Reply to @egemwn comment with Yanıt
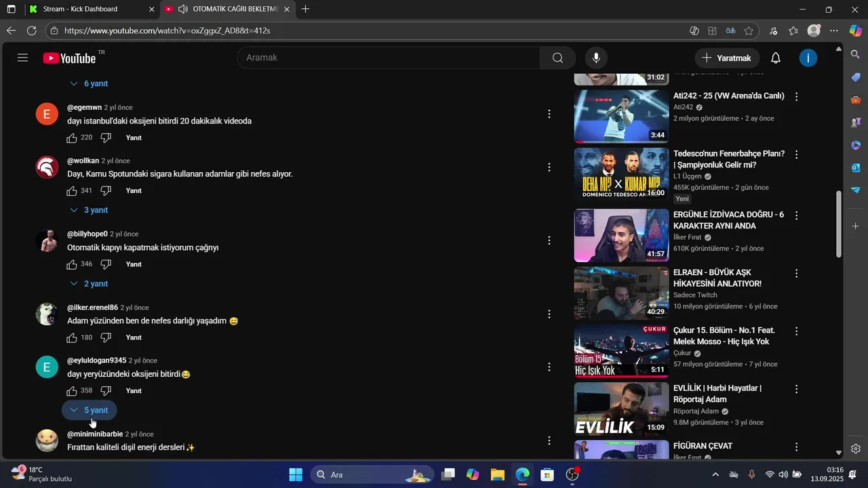868x488 pixels. pos(134,138)
